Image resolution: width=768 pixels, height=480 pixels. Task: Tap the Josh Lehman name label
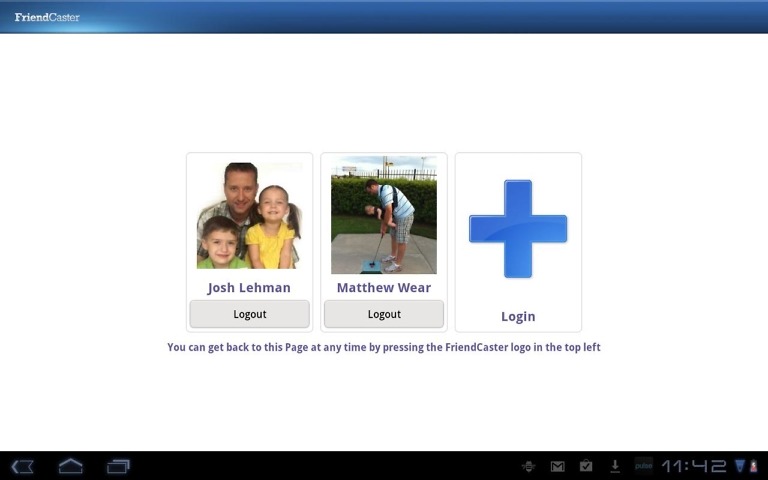point(249,288)
